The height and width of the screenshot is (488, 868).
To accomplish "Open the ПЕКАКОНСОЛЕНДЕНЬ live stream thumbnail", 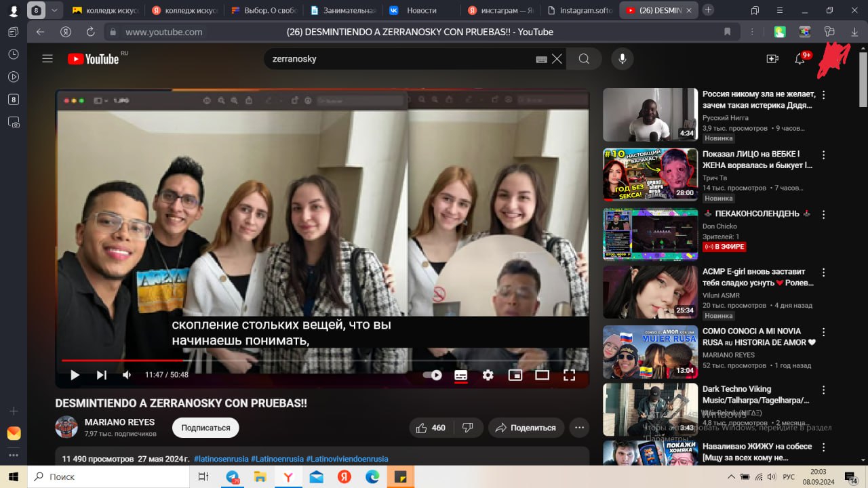I will [650, 235].
